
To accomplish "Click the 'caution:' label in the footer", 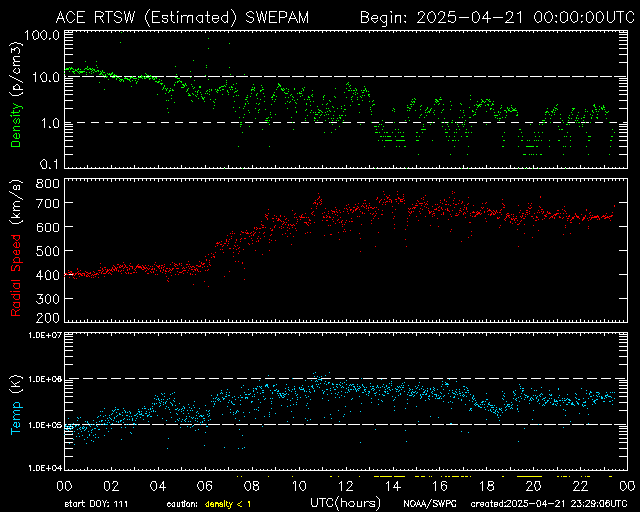I will tap(182, 504).
